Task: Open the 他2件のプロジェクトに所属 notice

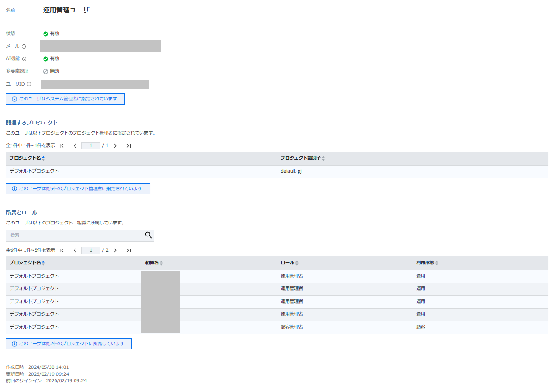Action: (69, 344)
